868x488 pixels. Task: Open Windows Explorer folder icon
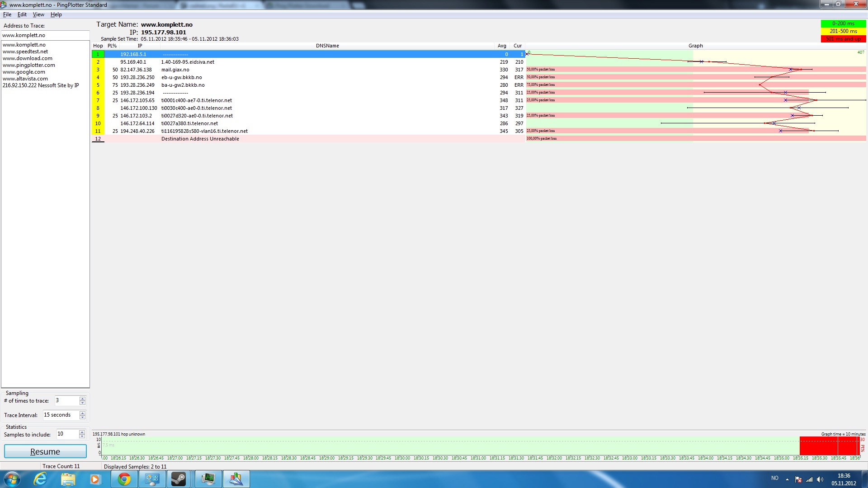pos(68,479)
